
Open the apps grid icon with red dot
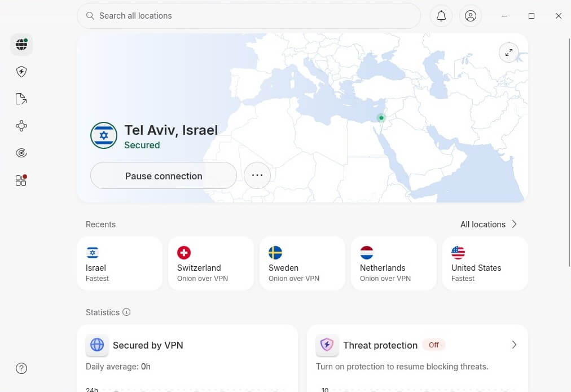21,180
